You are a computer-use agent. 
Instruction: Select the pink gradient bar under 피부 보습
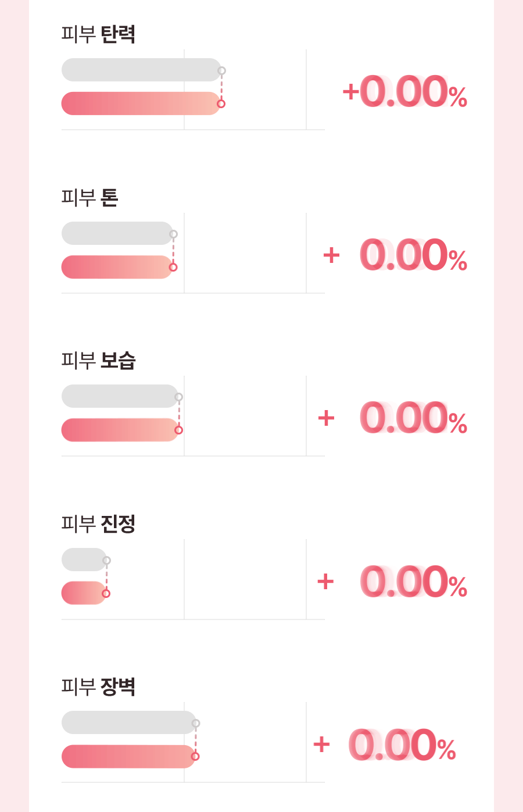coord(119,430)
